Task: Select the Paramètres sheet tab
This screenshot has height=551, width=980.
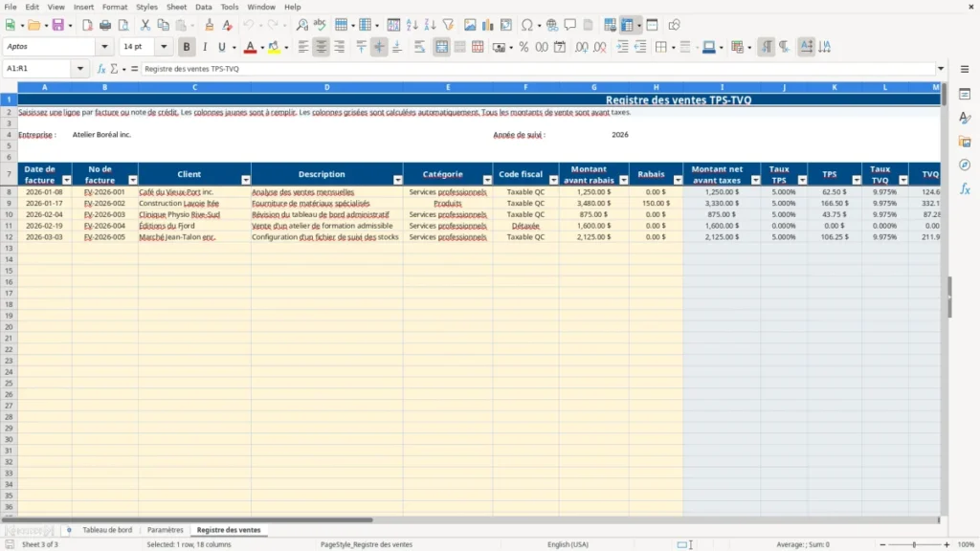Action: [166, 530]
